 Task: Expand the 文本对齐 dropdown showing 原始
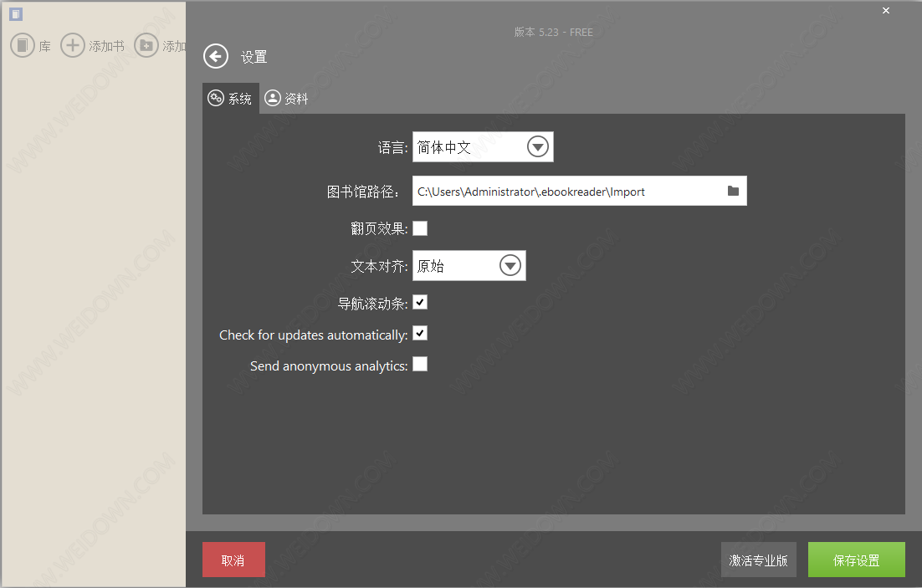coord(510,266)
